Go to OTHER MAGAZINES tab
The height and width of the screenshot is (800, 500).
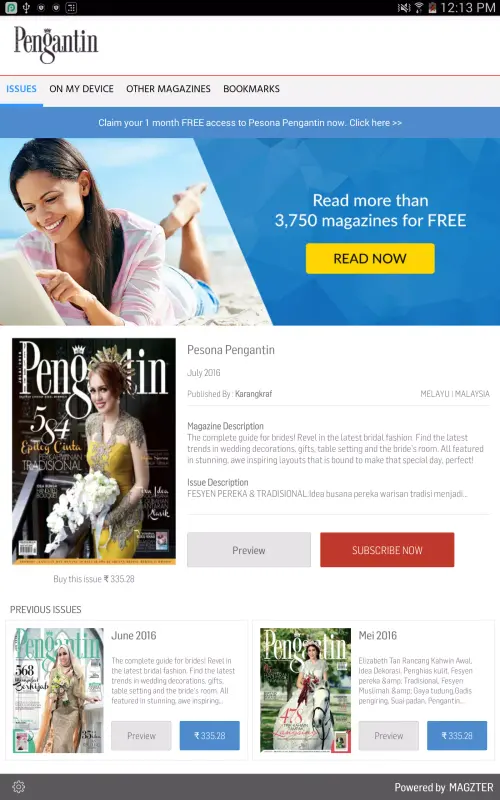coord(168,89)
